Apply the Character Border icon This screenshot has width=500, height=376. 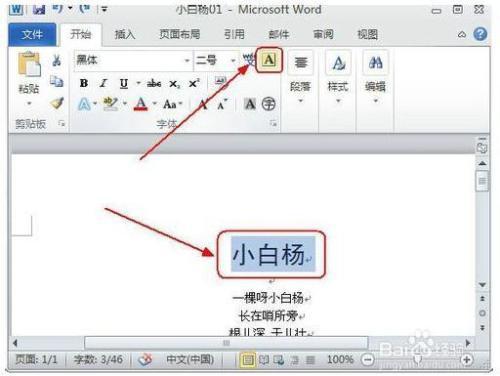click(x=269, y=60)
